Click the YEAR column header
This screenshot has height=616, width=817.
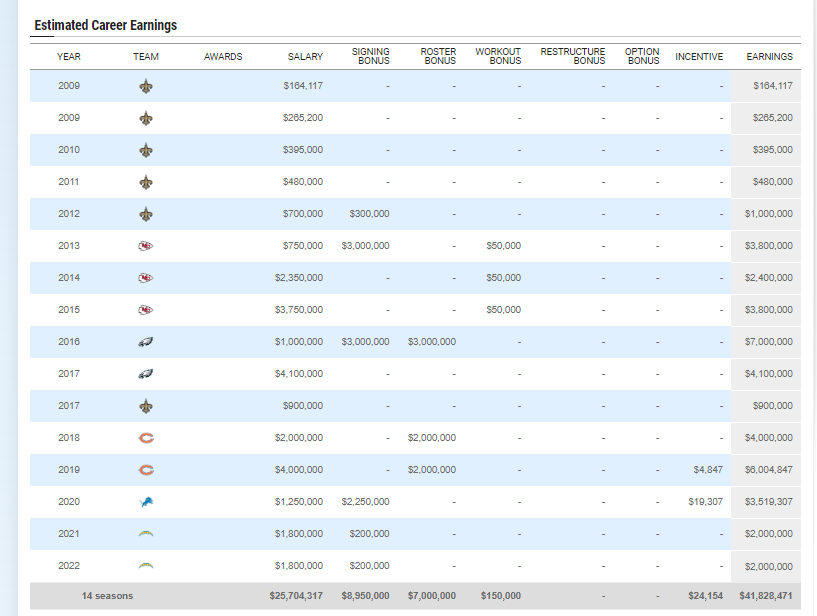[69, 57]
